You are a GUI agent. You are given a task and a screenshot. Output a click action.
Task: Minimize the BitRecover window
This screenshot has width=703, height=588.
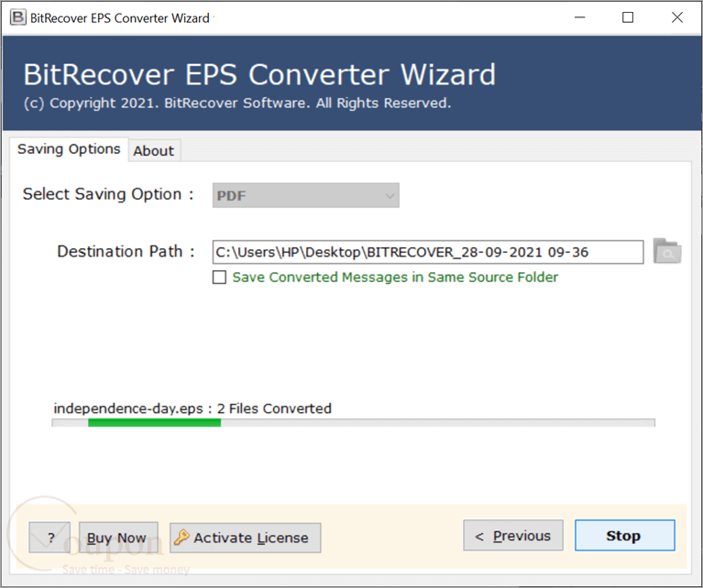point(579,17)
